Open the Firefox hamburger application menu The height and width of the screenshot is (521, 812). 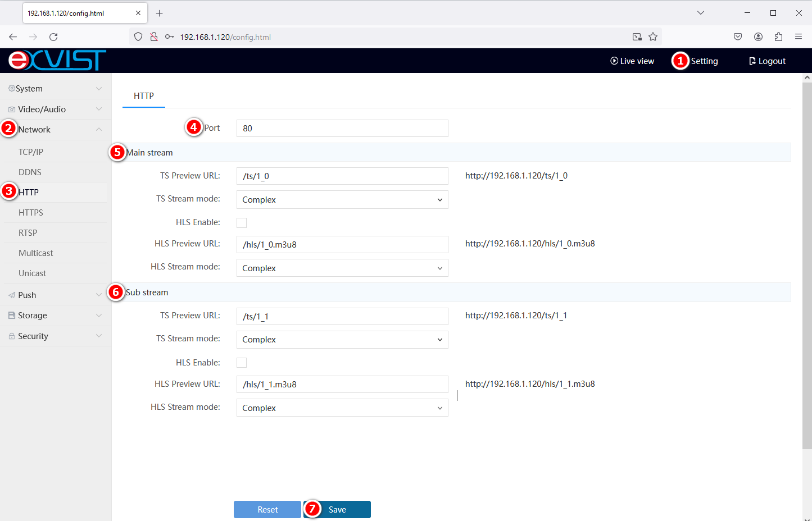click(x=799, y=37)
